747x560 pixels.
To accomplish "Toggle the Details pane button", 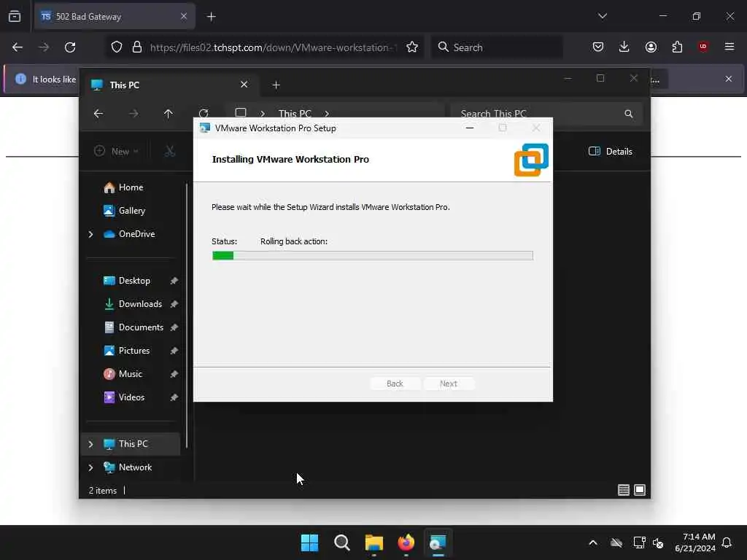I will 611,152.
